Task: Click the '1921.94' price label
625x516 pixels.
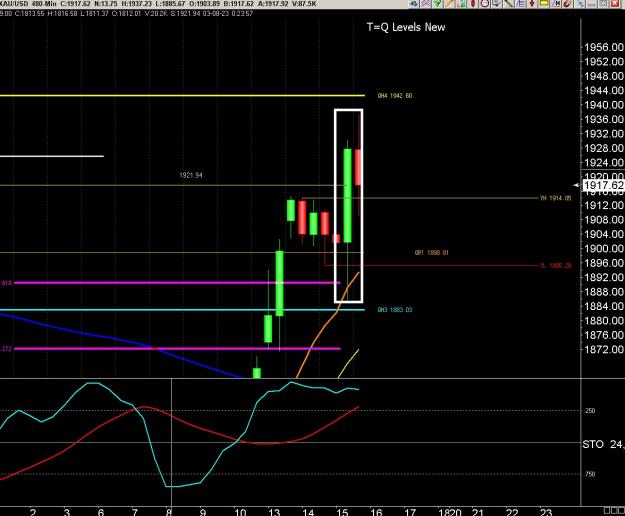Action: point(191,175)
